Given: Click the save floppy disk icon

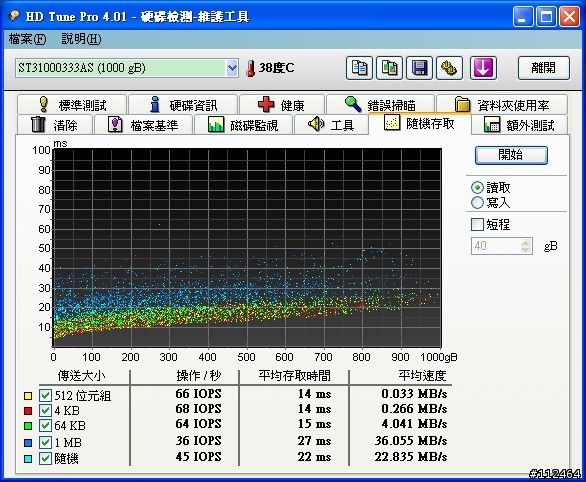Looking at the screenshot, I should point(419,68).
